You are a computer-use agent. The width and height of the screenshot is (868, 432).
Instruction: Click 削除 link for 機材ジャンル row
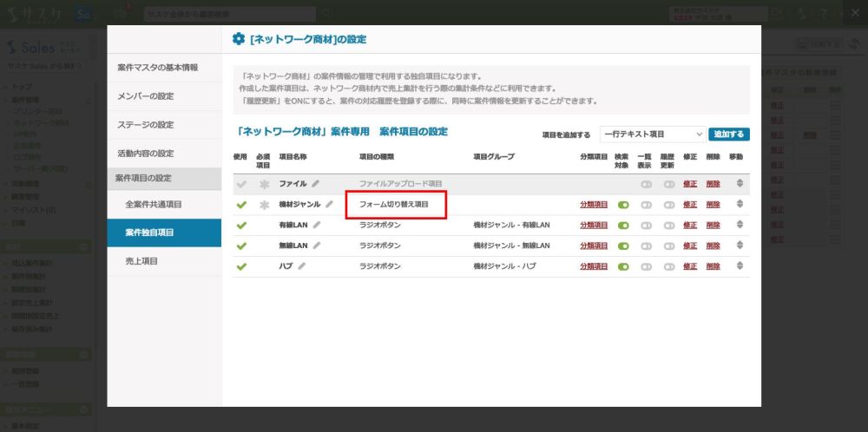pos(713,205)
